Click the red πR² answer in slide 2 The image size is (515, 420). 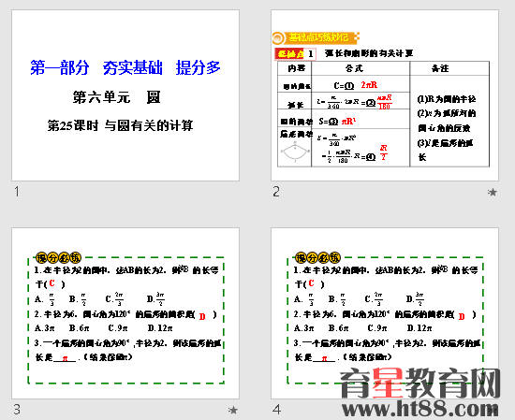(x=349, y=121)
